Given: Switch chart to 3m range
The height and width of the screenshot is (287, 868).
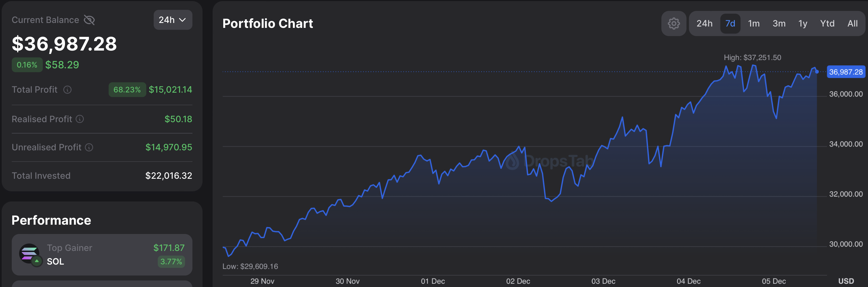Looking at the screenshot, I should click(779, 24).
